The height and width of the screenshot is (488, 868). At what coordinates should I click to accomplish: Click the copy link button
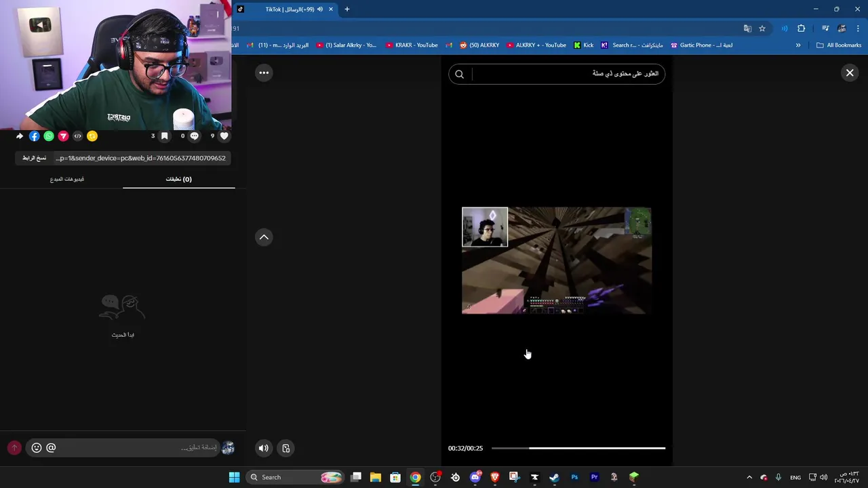[x=34, y=158]
